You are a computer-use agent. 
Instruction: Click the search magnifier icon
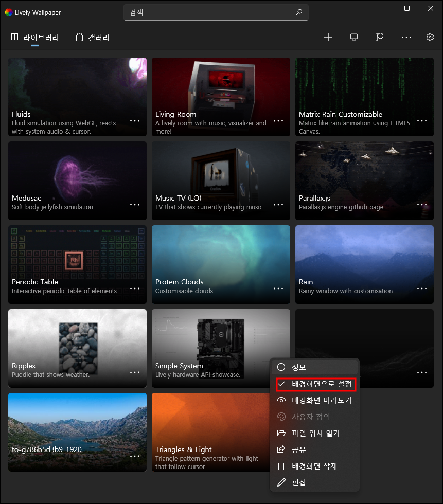[298, 12]
